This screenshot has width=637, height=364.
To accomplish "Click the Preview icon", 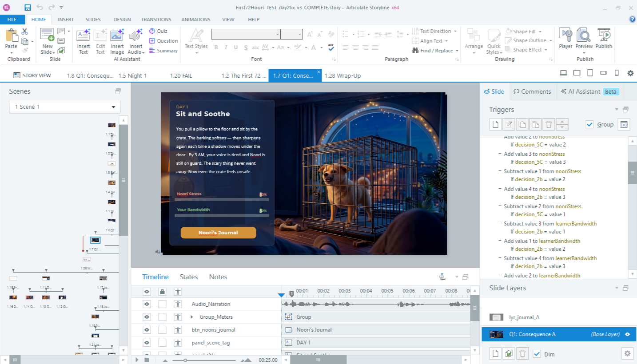I will tap(584, 35).
